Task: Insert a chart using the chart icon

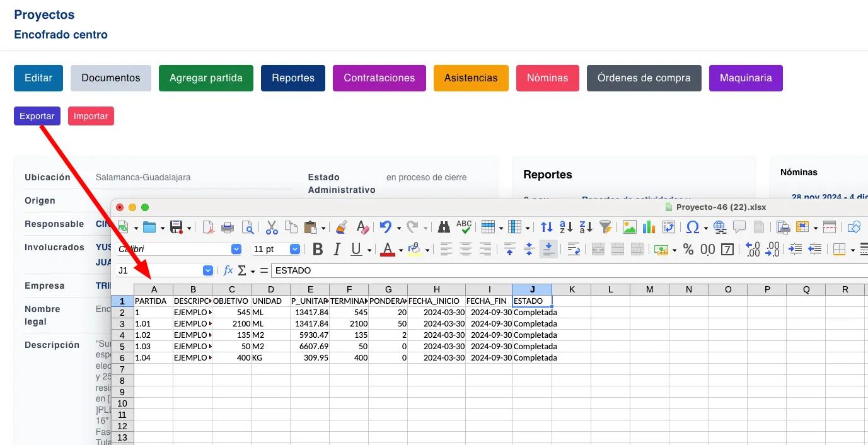Action: (649, 228)
